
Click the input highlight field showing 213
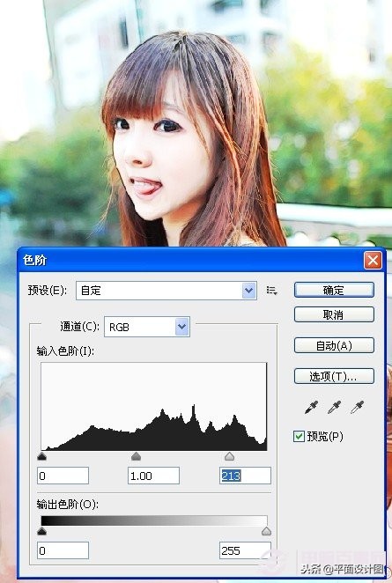[x=245, y=476]
